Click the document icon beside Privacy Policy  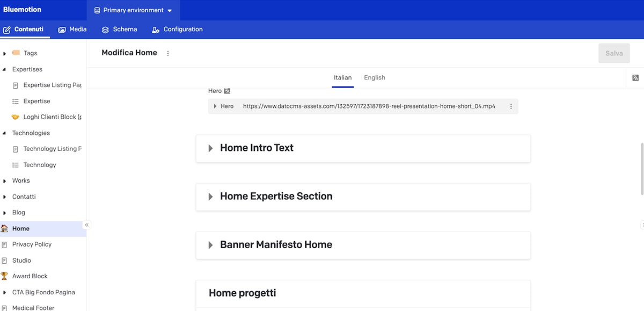(x=4, y=244)
